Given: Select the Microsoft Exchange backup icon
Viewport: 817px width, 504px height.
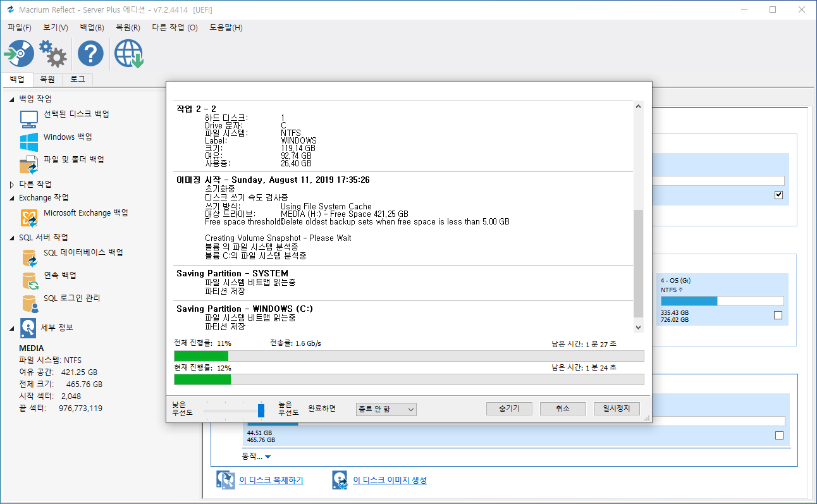Looking at the screenshot, I should coord(29,218).
